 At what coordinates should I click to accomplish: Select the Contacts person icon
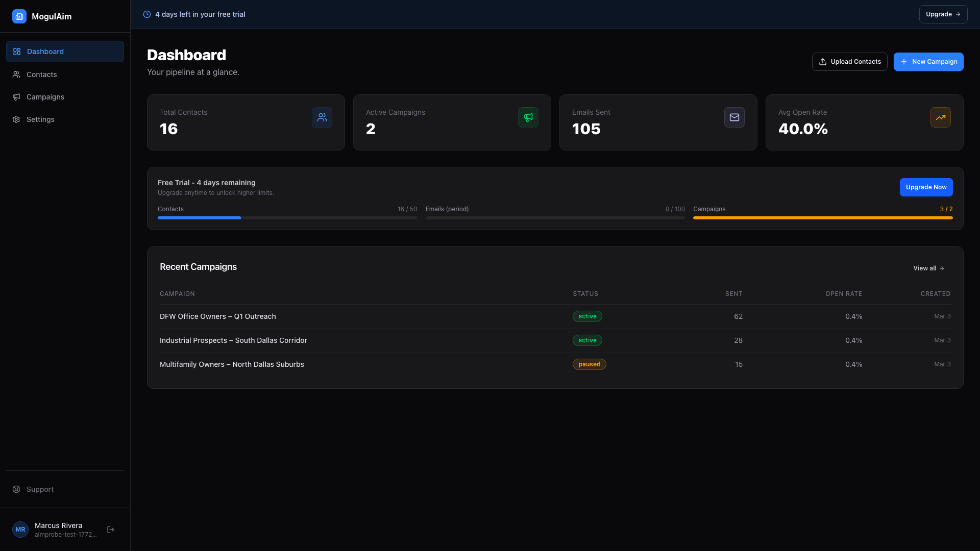coord(16,74)
